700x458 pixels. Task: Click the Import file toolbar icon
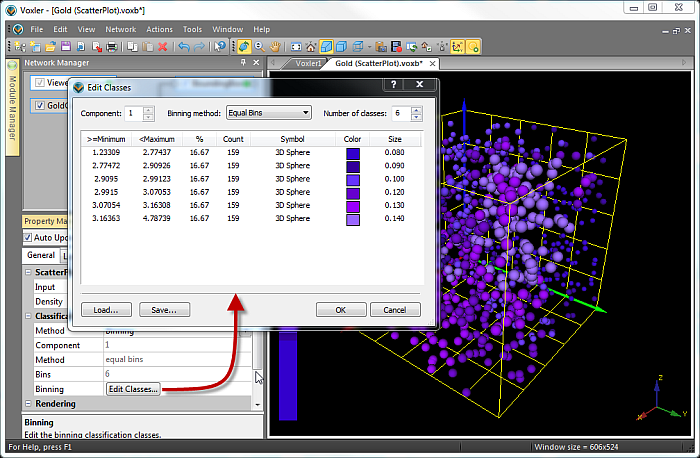pos(81,46)
